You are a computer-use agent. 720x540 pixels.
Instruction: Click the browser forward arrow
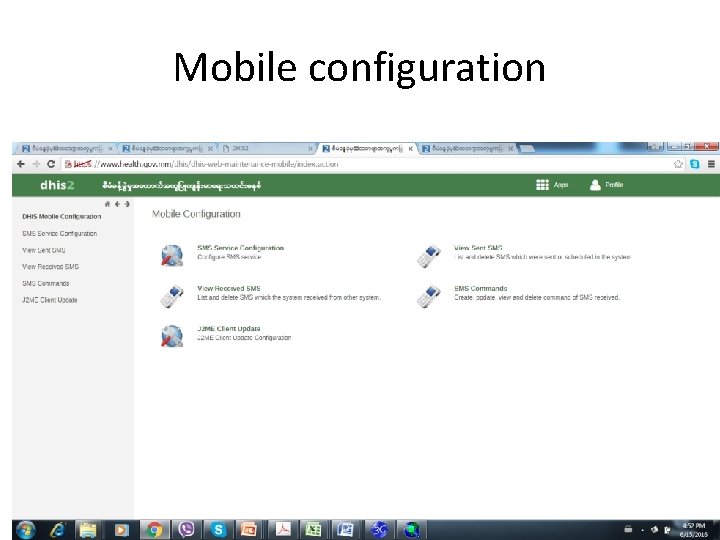[x=36, y=164]
